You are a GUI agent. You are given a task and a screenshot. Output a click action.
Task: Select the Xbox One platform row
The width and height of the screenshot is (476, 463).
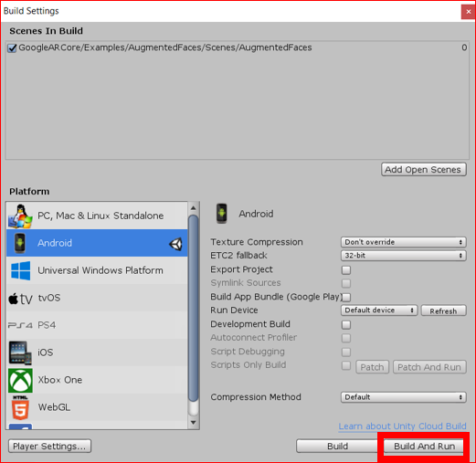(x=97, y=380)
